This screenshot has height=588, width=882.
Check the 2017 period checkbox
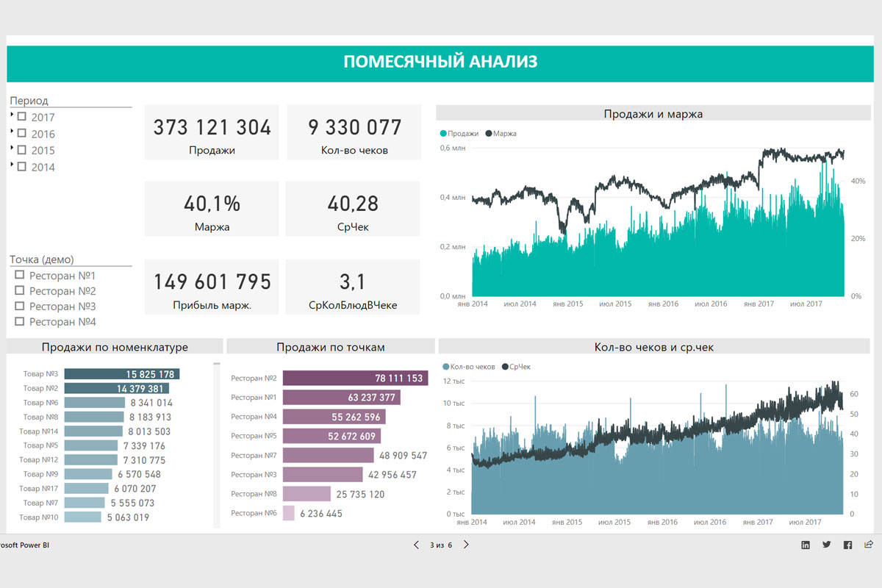point(22,117)
